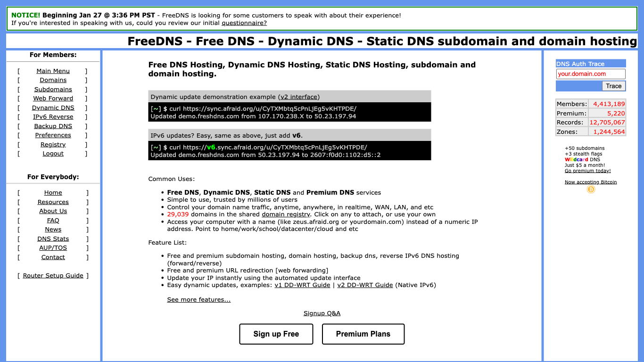Select Web Forward in the members menu
Image resolution: width=644 pixels, height=362 pixels.
[x=53, y=99]
